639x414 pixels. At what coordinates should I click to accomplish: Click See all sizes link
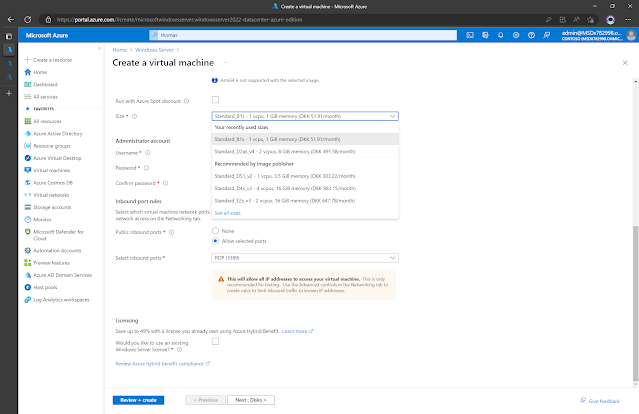(227, 213)
